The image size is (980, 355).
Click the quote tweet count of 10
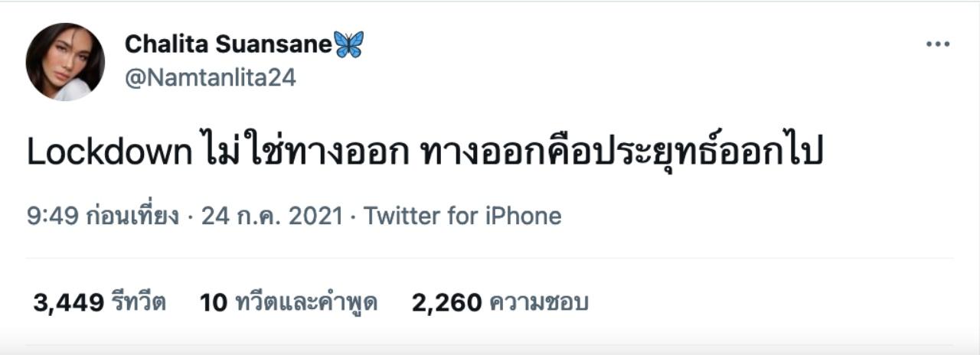click(214, 303)
